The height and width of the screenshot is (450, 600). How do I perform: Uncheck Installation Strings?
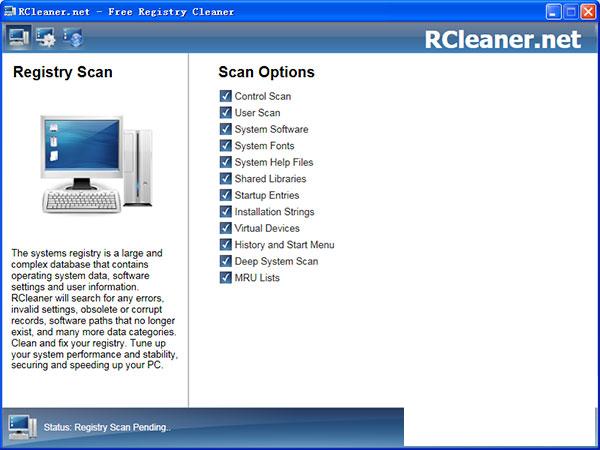click(x=225, y=211)
